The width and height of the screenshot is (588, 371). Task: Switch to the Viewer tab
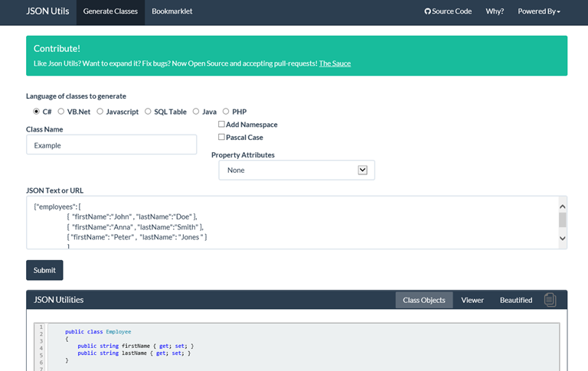tap(472, 300)
